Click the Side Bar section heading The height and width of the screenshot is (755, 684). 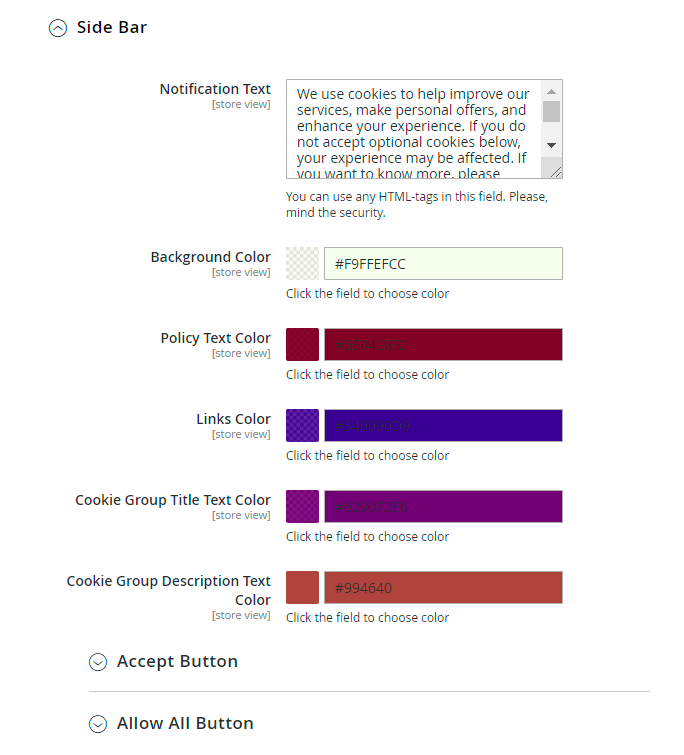pyautogui.click(x=112, y=28)
